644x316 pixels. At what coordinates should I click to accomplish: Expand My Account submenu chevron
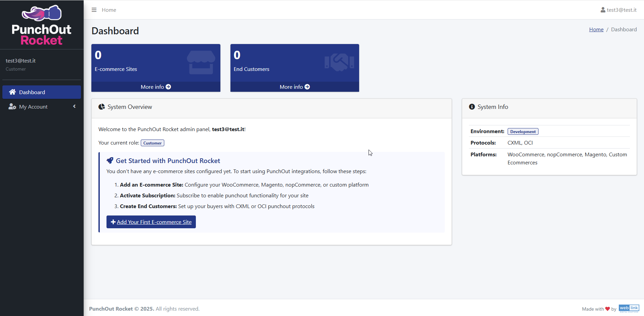[x=74, y=107]
